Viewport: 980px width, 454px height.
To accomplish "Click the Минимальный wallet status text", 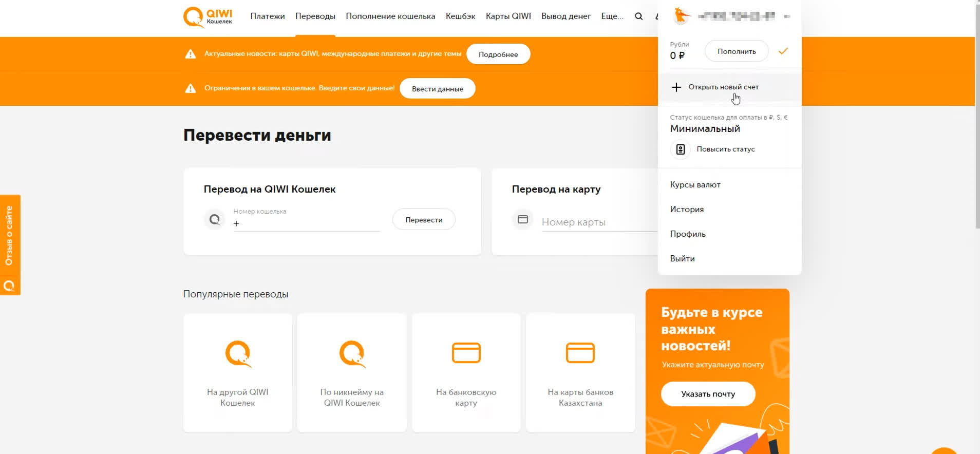I will point(705,129).
